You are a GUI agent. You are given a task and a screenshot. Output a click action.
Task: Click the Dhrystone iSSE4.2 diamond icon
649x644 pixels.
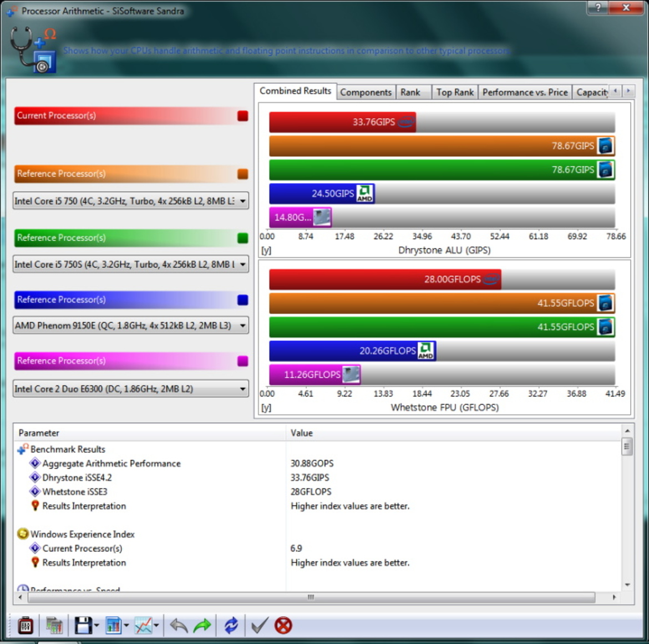point(35,477)
